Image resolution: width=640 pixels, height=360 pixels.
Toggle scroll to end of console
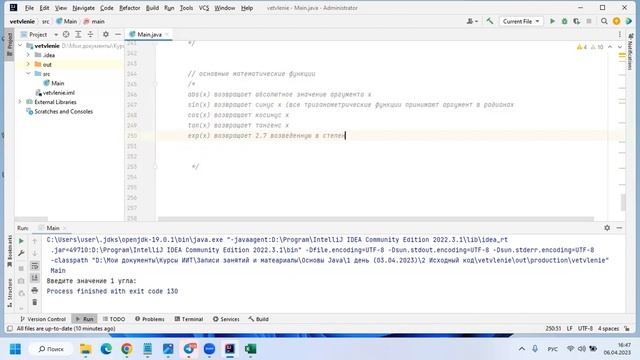35,278
